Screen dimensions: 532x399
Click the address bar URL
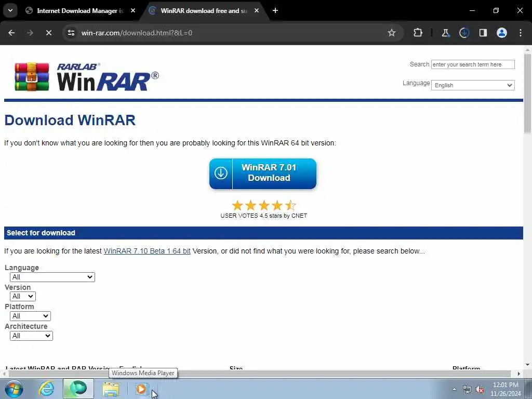pyautogui.click(x=137, y=33)
